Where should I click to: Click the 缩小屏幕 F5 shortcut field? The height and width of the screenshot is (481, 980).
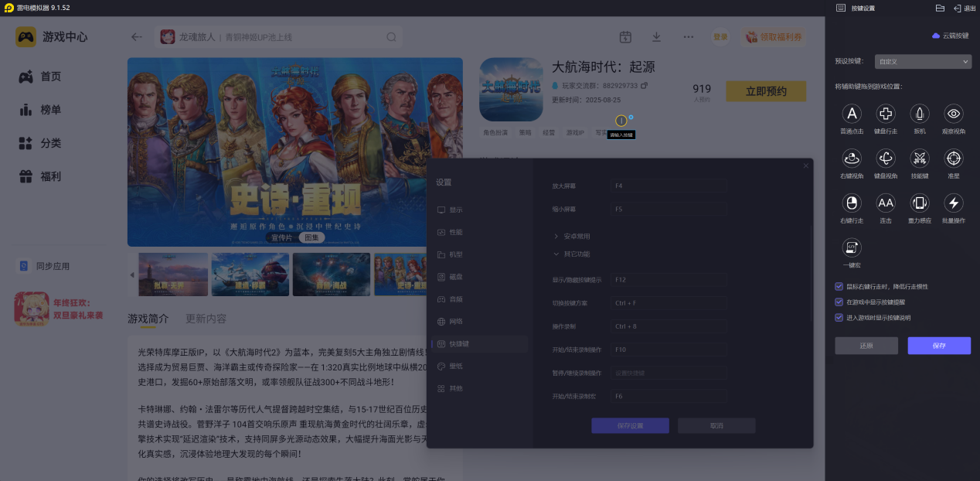click(x=668, y=209)
